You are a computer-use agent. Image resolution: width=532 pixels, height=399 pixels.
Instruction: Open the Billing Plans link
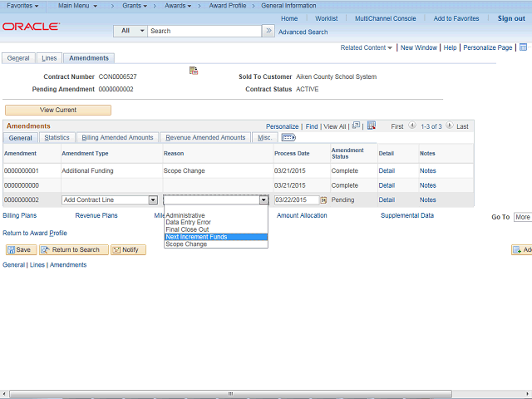pyautogui.click(x=19, y=215)
